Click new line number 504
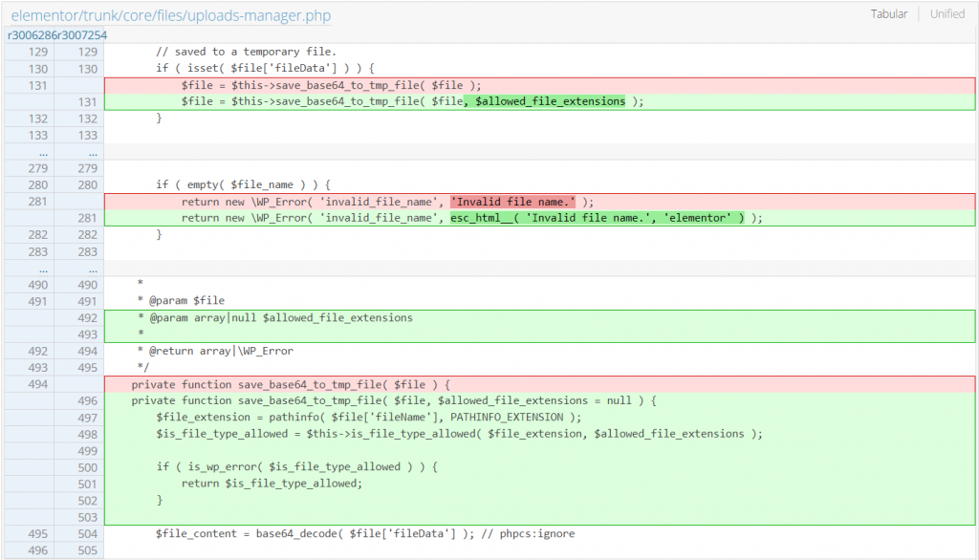 coord(88,533)
